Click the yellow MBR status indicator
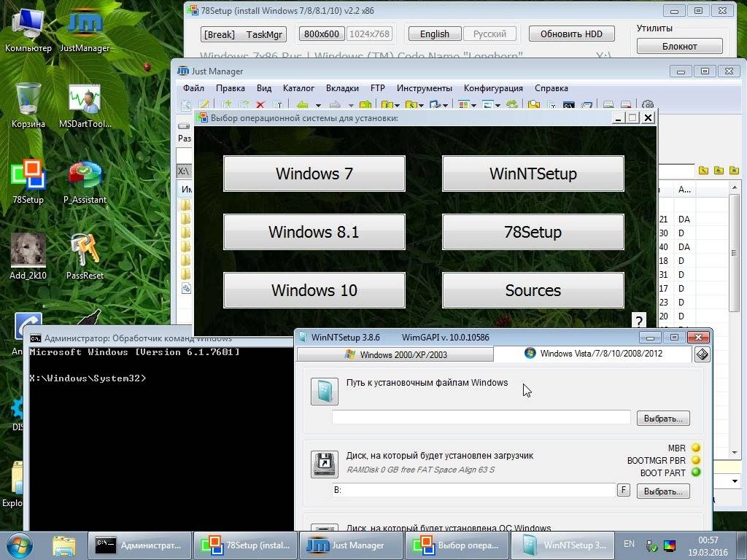This screenshot has height=560, width=747. coord(695,448)
